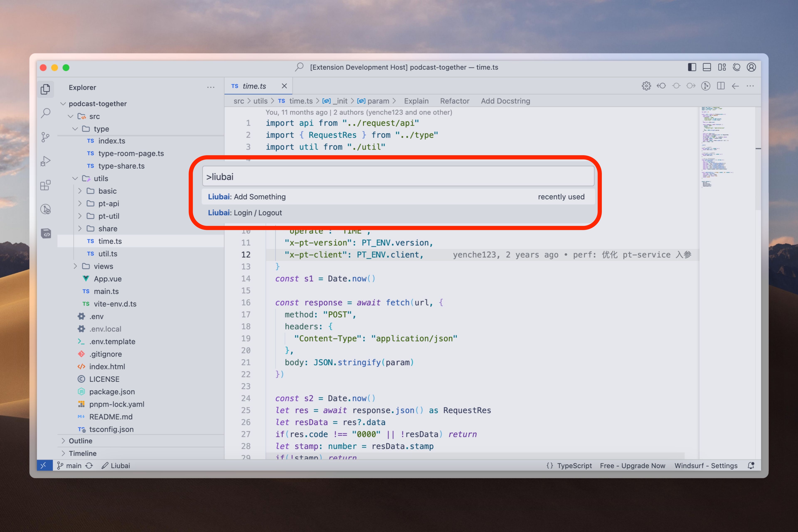Viewport: 798px width, 532px height.
Task: Click the split editor icon
Action: (721, 86)
